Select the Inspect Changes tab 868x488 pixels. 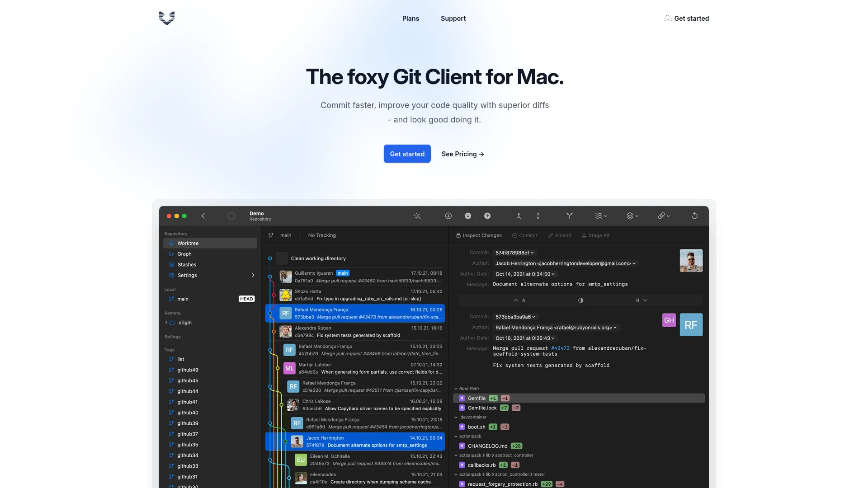point(479,235)
